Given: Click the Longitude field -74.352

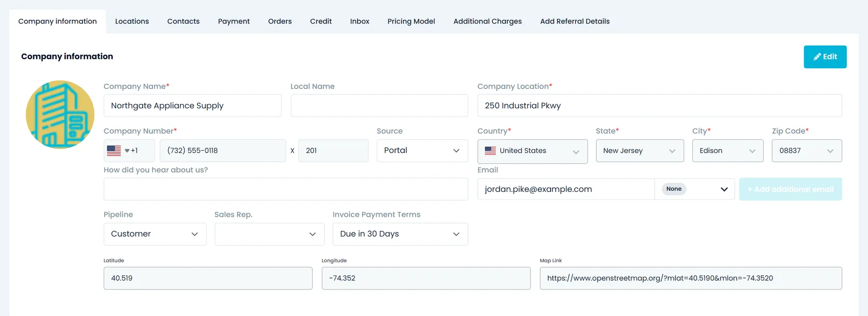Looking at the screenshot, I should pyautogui.click(x=426, y=278).
